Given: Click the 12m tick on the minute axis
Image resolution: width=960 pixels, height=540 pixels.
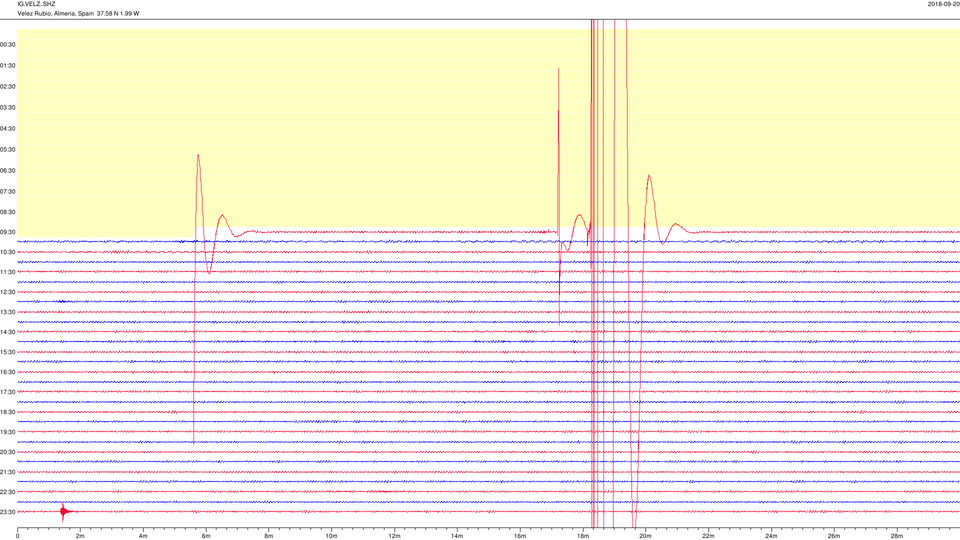Looking at the screenshot, I should (394, 536).
